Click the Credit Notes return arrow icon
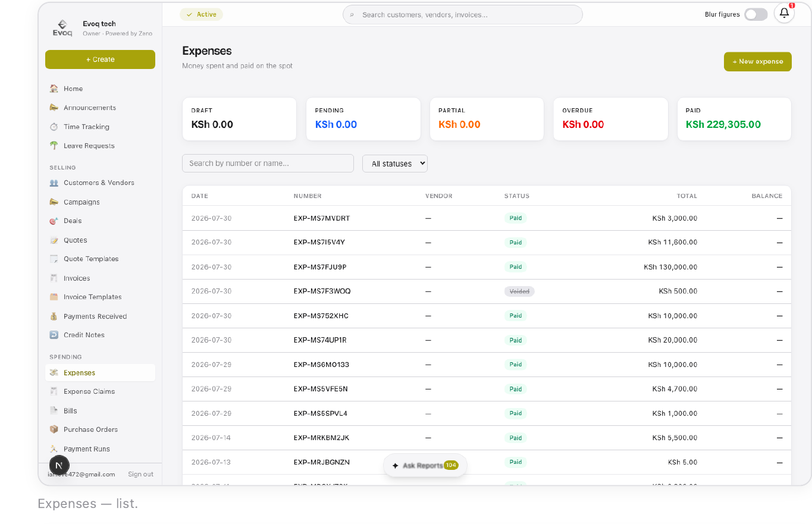The image size is (812, 524). click(54, 335)
